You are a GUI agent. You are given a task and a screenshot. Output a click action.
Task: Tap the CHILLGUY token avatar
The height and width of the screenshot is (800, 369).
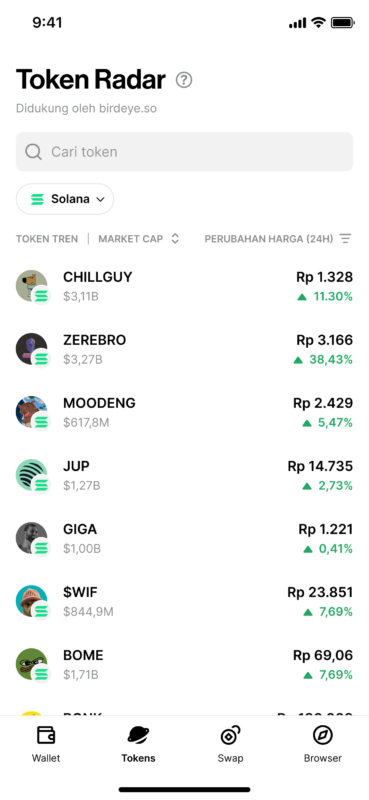(x=32, y=286)
